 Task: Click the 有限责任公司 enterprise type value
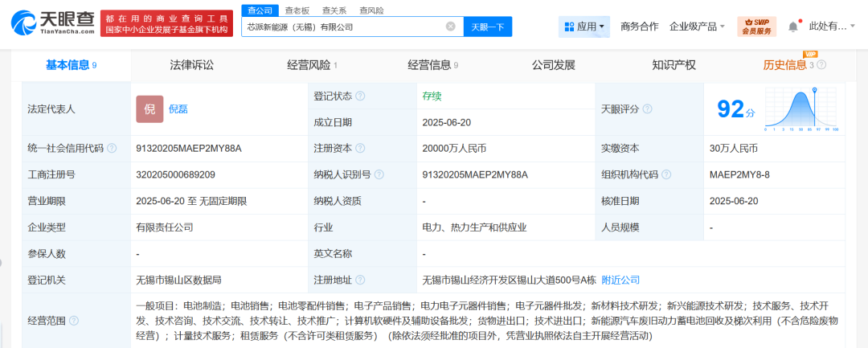(165, 227)
